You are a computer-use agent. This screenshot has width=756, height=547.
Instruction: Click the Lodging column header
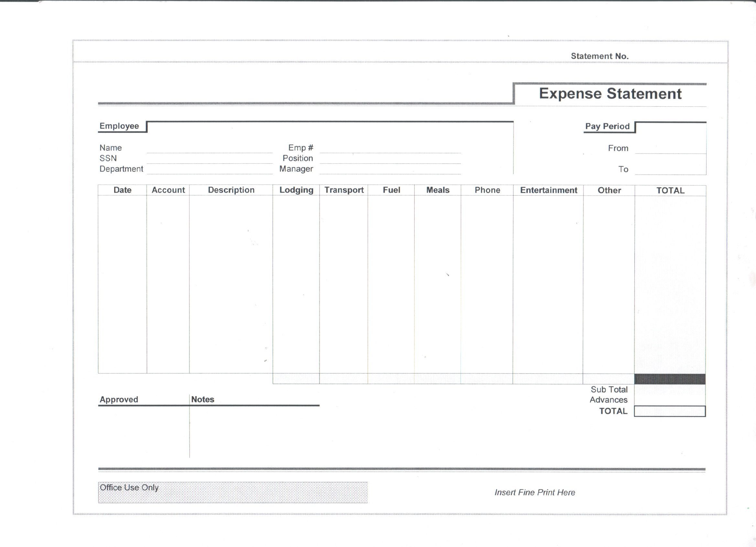click(296, 190)
